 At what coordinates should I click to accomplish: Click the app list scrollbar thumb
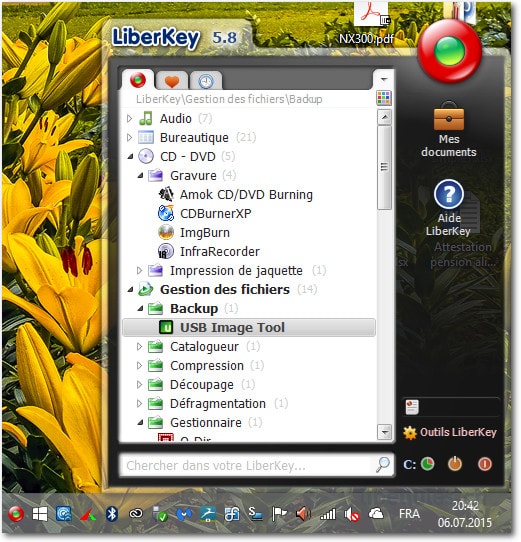pyautogui.click(x=384, y=168)
